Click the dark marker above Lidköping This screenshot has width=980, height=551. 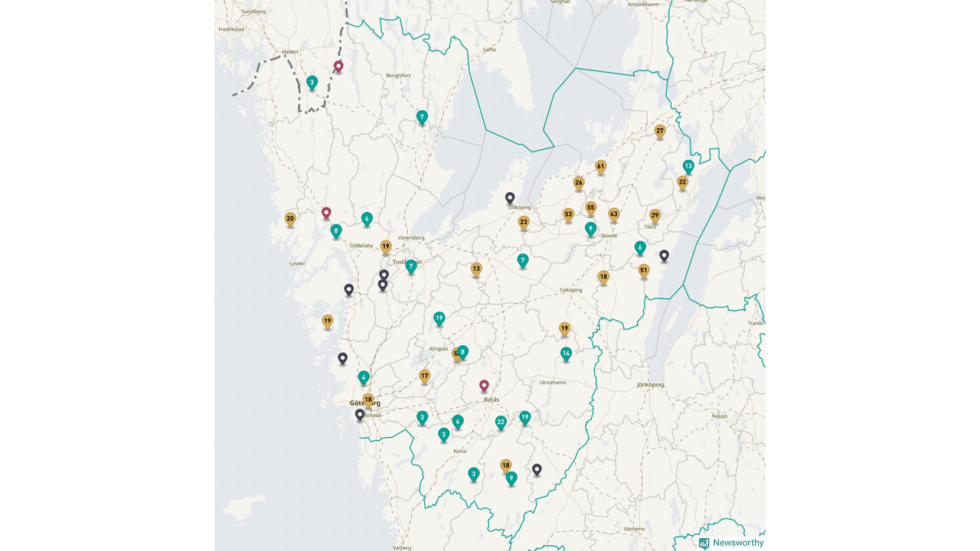pyautogui.click(x=510, y=197)
